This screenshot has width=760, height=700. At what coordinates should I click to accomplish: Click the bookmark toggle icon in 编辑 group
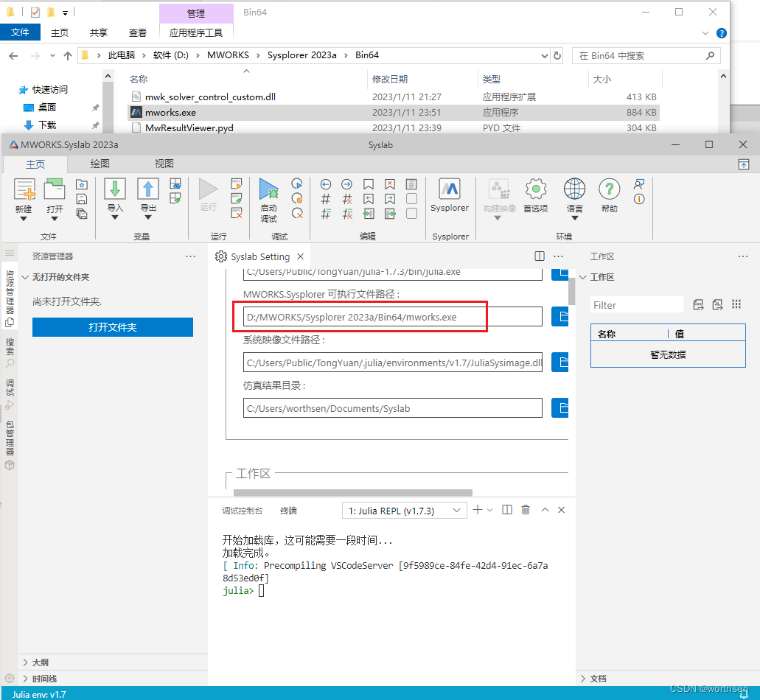pyautogui.click(x=369, y=184)
